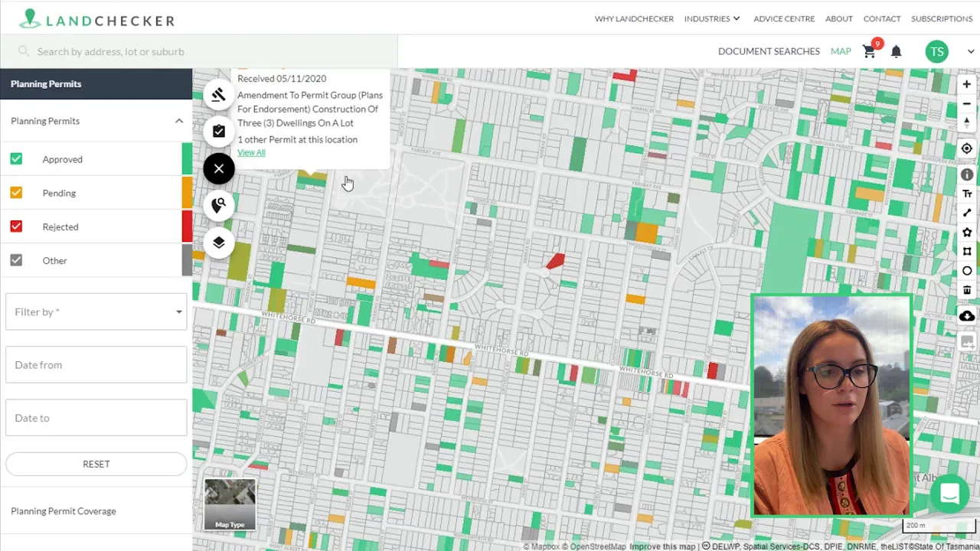Viewport: 980px width, 551px height.
Task: Switch to the Map view
Action: pyautogui.click(x=841, y=51)
